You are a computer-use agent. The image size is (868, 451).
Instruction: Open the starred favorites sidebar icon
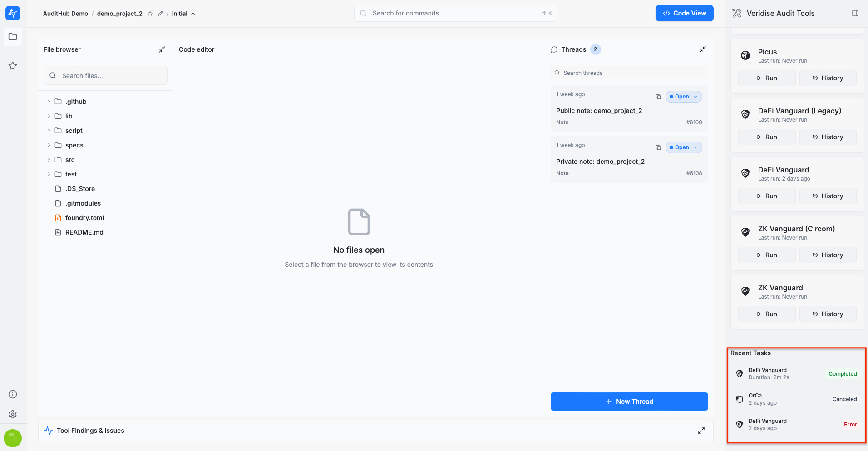point(13,66)
